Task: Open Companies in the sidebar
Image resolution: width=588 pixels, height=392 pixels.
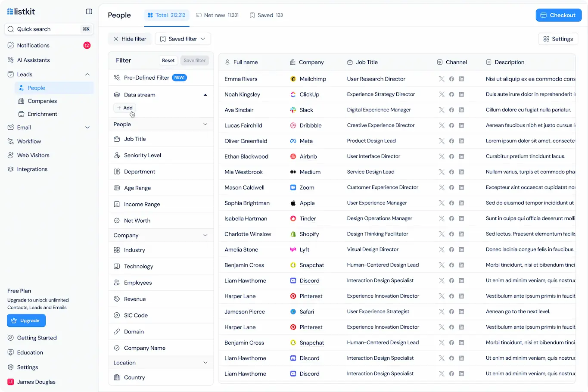Action: (54, 101)
